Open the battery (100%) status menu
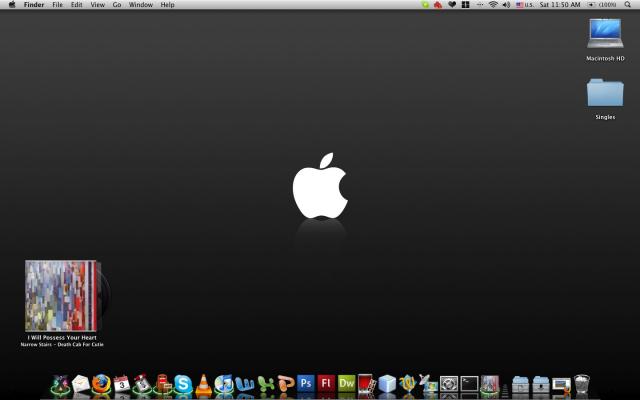The height and width of the screenshot is (400, 640). (602, 4)
